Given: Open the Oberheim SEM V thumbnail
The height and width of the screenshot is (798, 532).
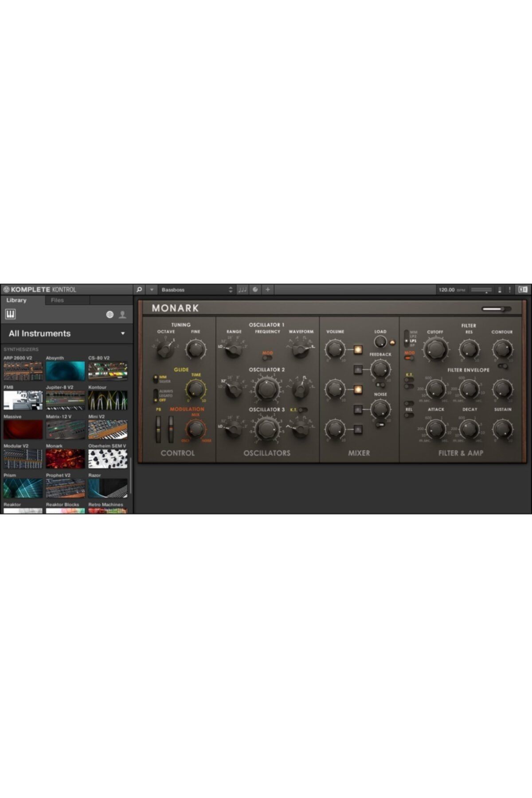Looking at the screenshot, I should 107,459.
